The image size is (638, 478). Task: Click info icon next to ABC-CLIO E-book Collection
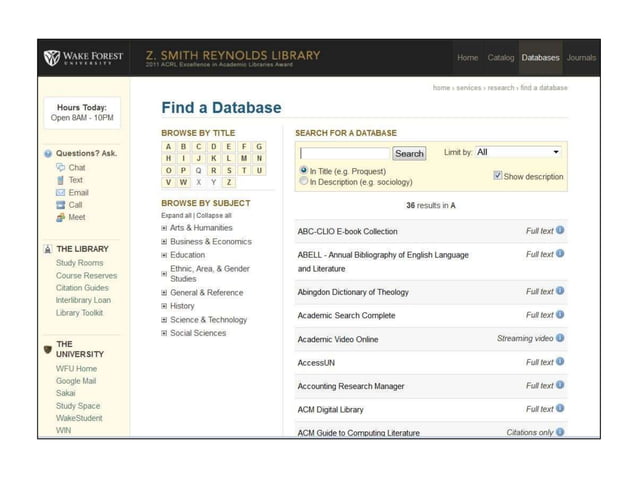(x=560, y=230)
